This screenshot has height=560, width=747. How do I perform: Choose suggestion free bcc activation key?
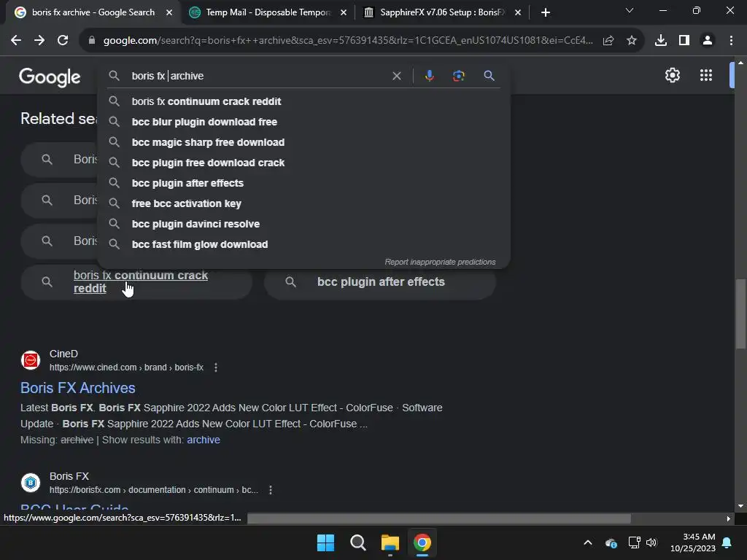304,204
